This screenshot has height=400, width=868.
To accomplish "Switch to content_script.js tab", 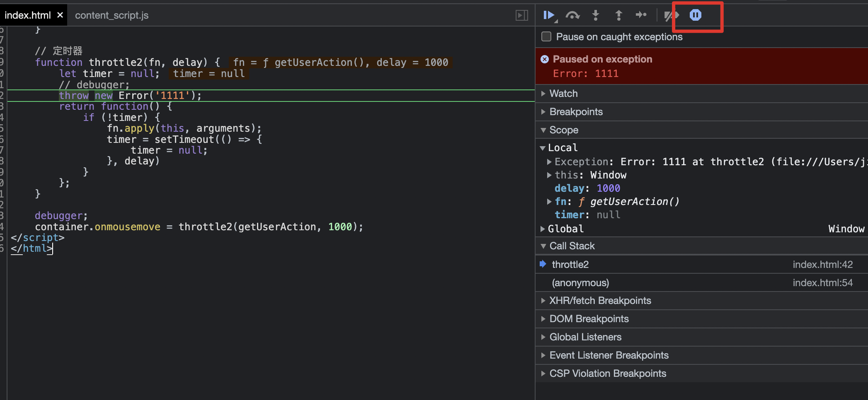I will [112, 15].
